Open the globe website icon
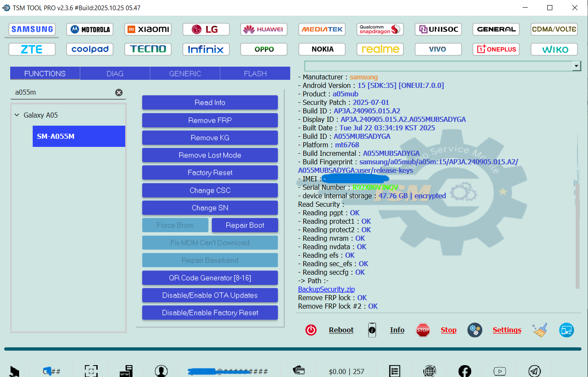Screen dimensions: 588x377 coord(430,371)
